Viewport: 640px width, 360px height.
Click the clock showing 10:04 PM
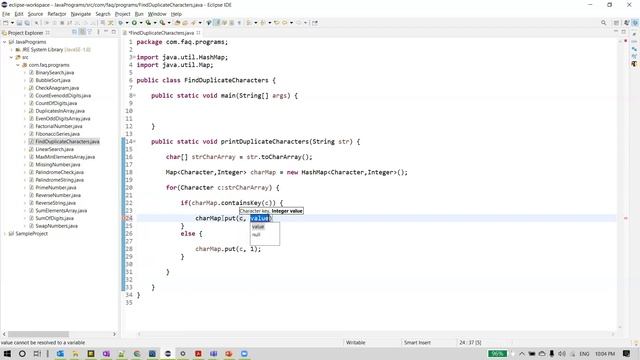605,354
